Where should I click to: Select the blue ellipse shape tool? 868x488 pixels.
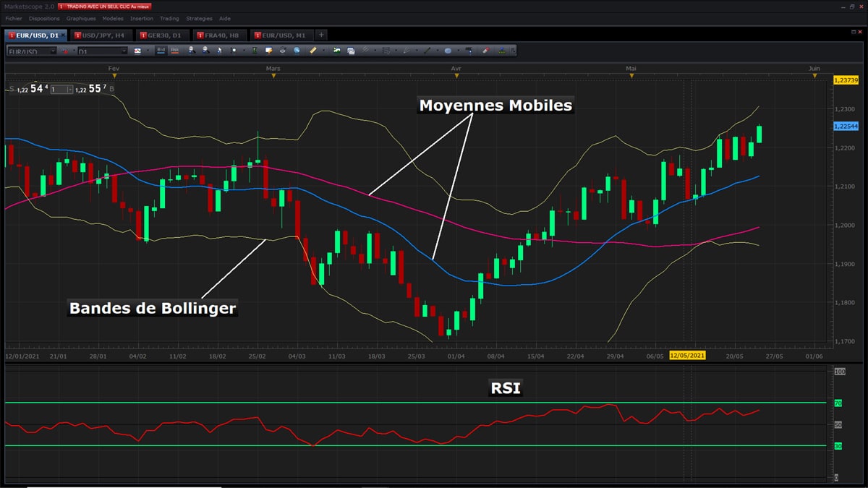(x=448, y=51)
